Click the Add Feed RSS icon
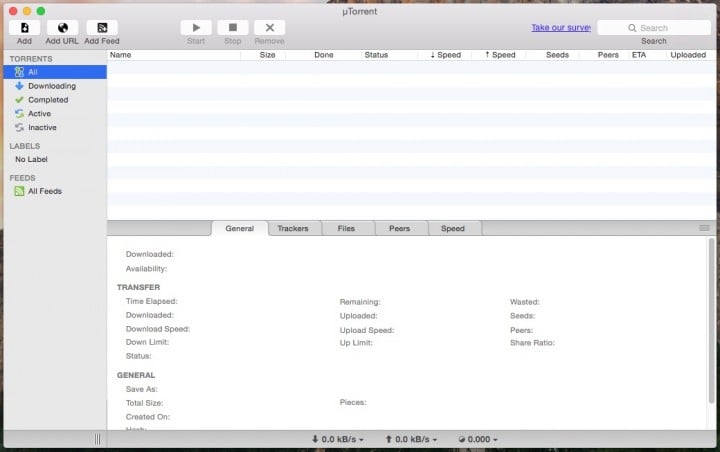The height and width of the screenshot is (452, 720). coord(102,28)
